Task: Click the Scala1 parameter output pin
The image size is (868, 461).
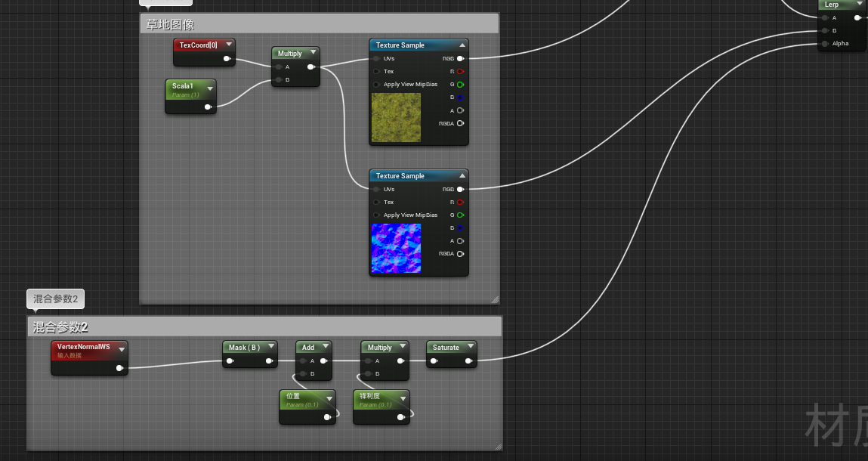Action: coord(209,107)
